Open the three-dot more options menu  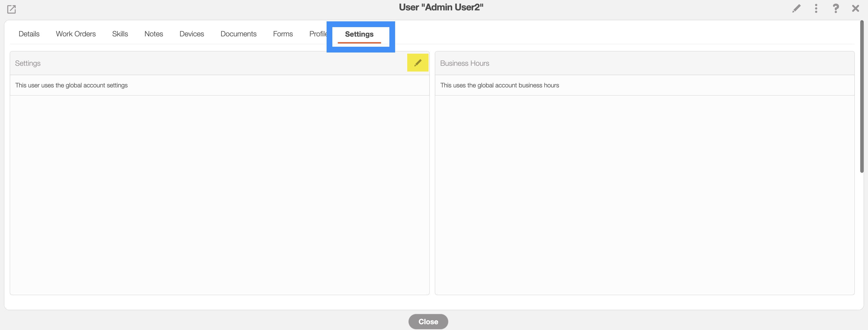[816, 8]
